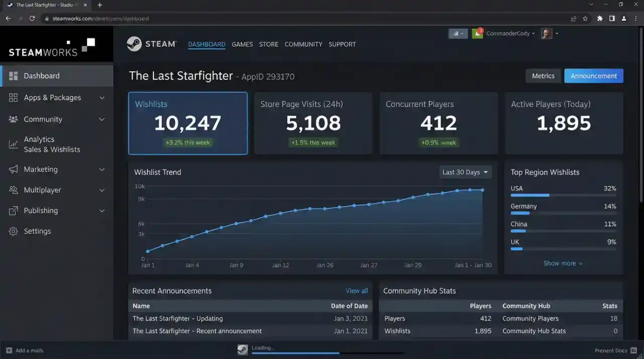Click the Steamworks logo in sidebar
The height and width of the screenshot is (359, 644).
click(52, 47)
